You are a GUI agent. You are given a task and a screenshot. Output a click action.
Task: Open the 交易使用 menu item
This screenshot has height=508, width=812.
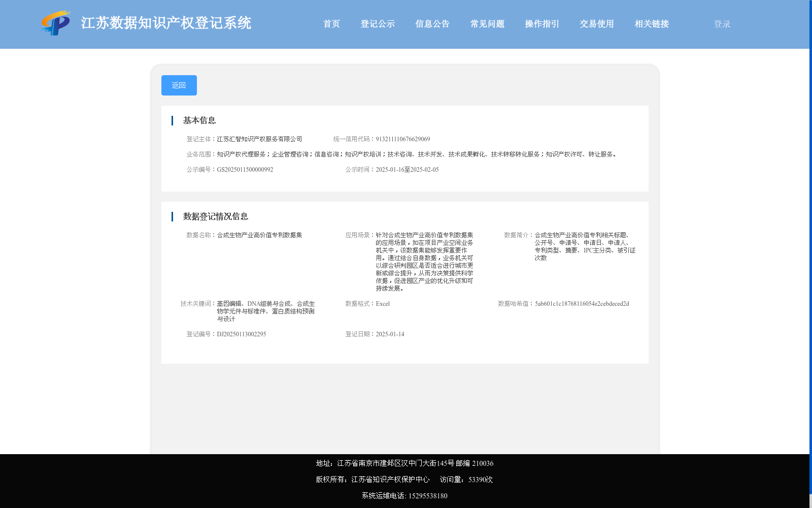[597, 24]
